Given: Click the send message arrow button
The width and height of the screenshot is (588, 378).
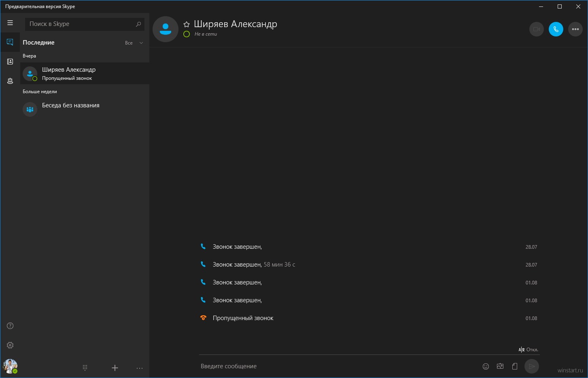Looking at the screenshot, I should coord(532,366).
